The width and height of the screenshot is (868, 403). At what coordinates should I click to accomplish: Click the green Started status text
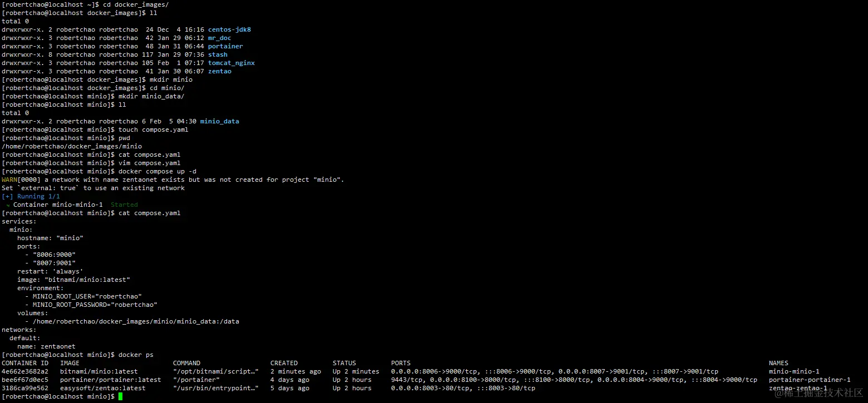point(124,205)
